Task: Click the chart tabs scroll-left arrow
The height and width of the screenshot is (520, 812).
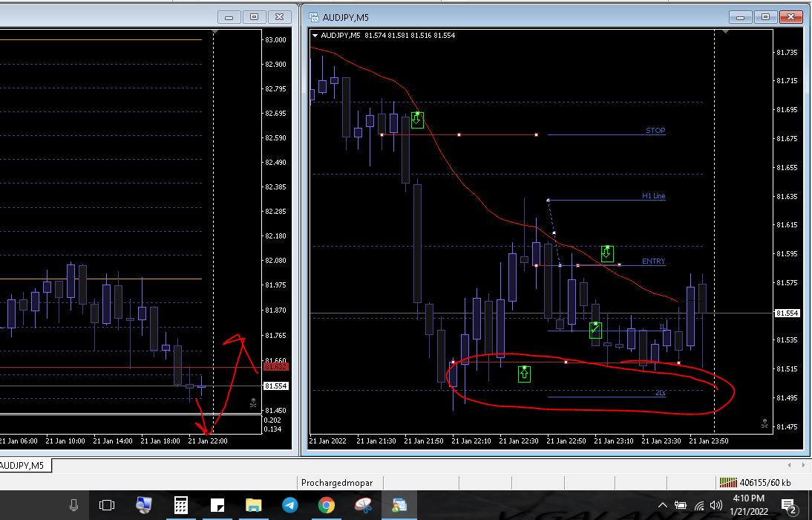Action: 789,465
